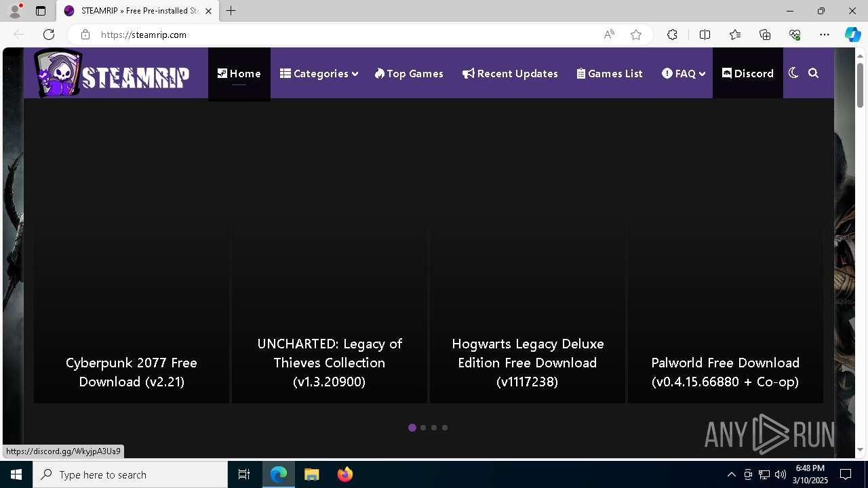Click the page vertical scrollbar thumb
The height and width of the screenshot is (488, 868).
pos(860,85)
